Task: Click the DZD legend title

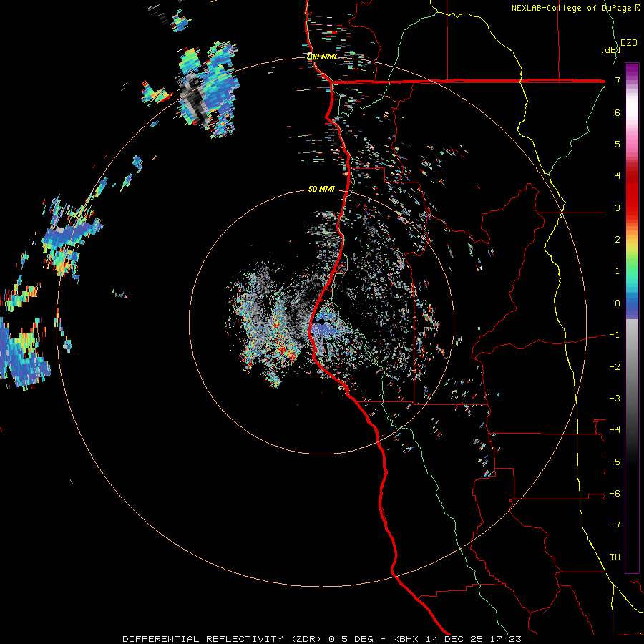Action: pyautogui.click(x=628, y=43)
